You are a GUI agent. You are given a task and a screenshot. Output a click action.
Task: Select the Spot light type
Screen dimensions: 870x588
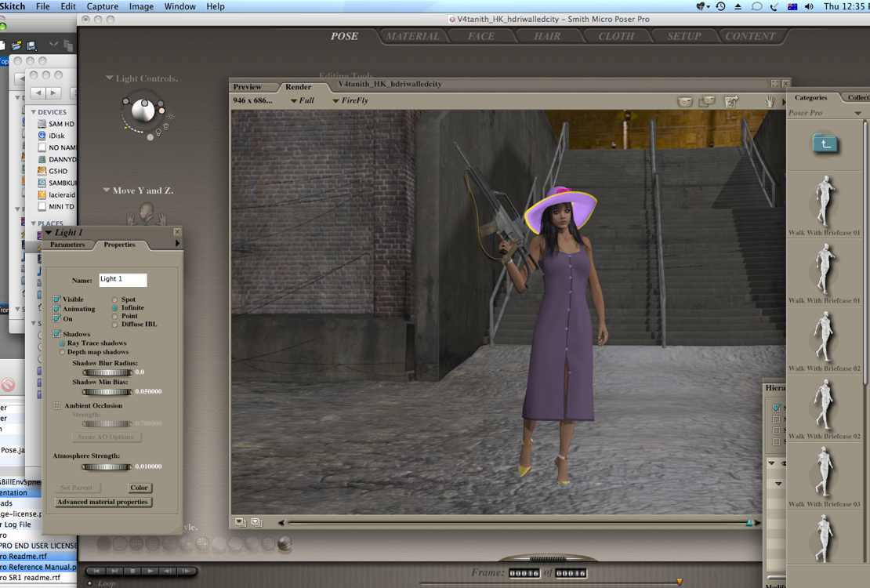coord(115,299)
